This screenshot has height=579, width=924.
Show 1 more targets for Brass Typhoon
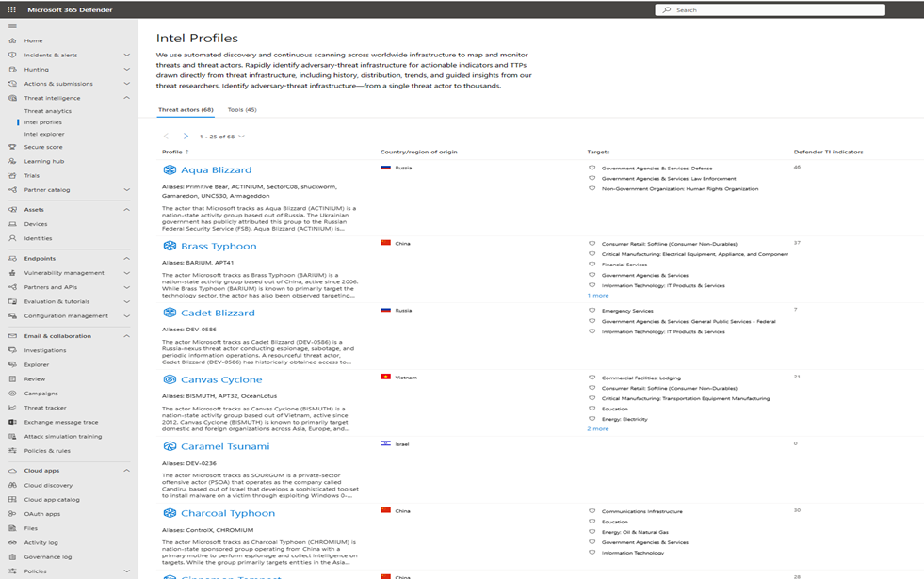[x=598, y=296]
